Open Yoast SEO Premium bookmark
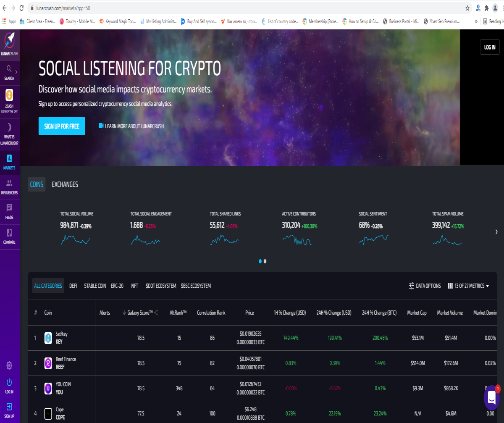This screenshot has width=504, height=423. [x=441, y=21]
